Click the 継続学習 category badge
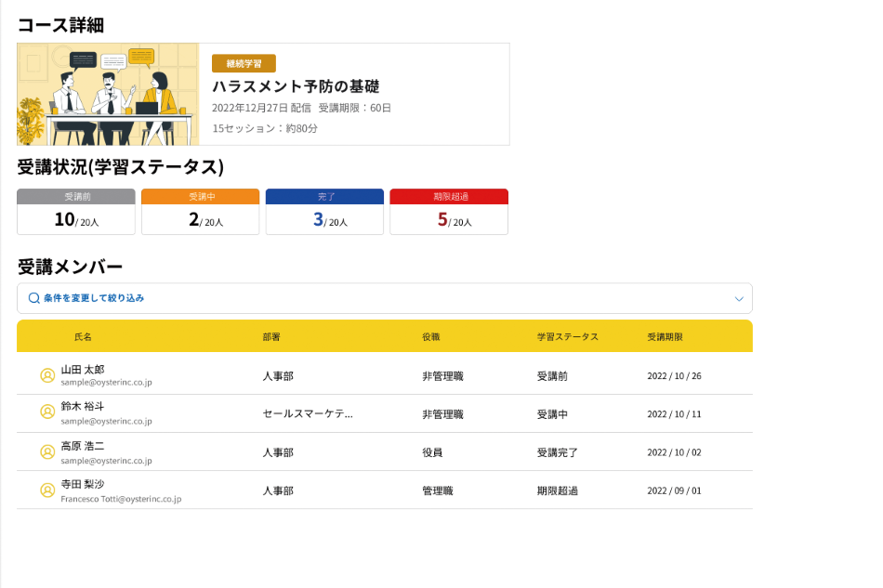Image resolution: width=883 pixels, height=588 pixels. pyautogui.click(x=244, y=63)
